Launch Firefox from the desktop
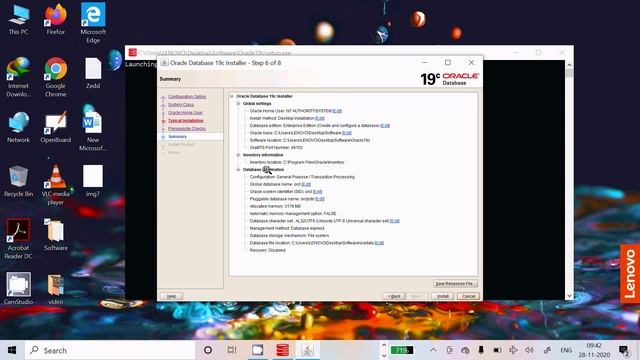640x360 pixels. 56,20
